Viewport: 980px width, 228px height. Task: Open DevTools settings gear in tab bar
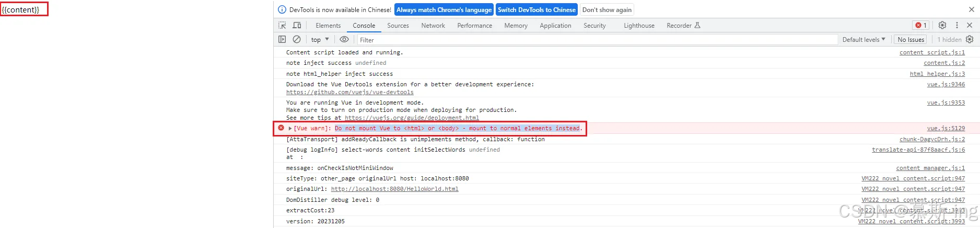pyautogui.click(x=942, y=25)
